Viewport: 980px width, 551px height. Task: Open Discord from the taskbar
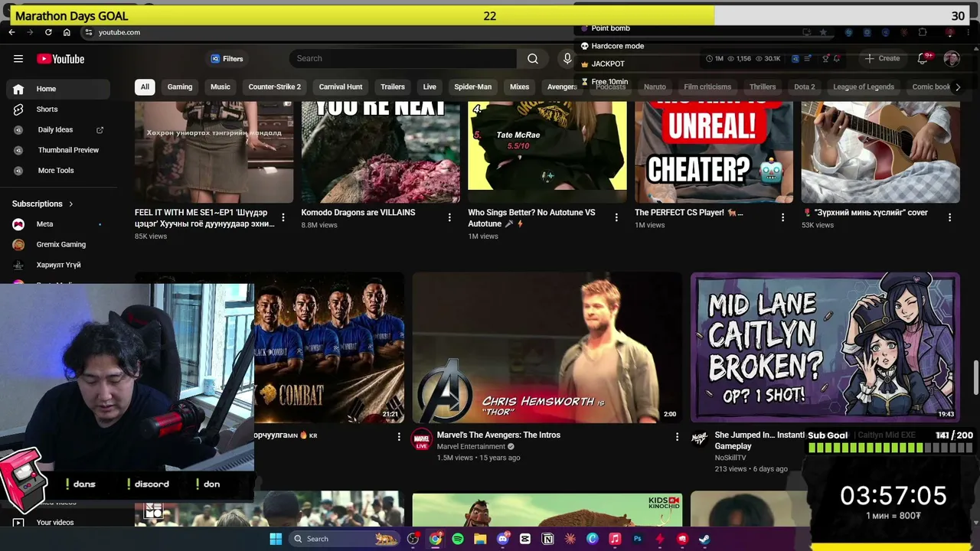pos(503,539)
